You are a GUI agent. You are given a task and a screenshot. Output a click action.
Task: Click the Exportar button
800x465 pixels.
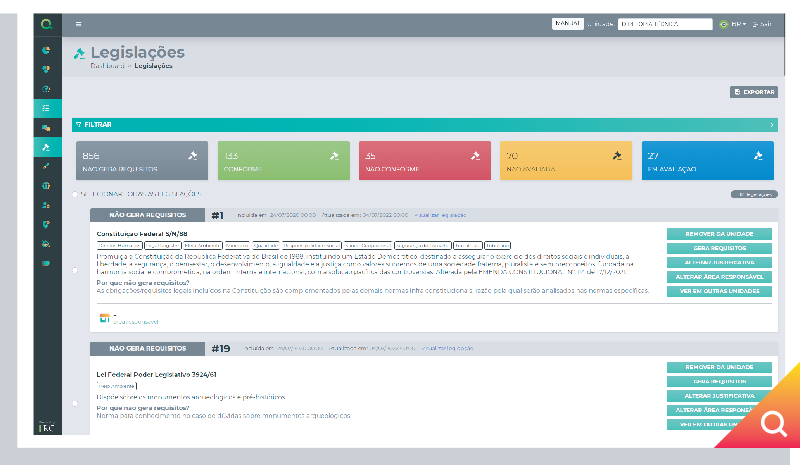(754, 92)
